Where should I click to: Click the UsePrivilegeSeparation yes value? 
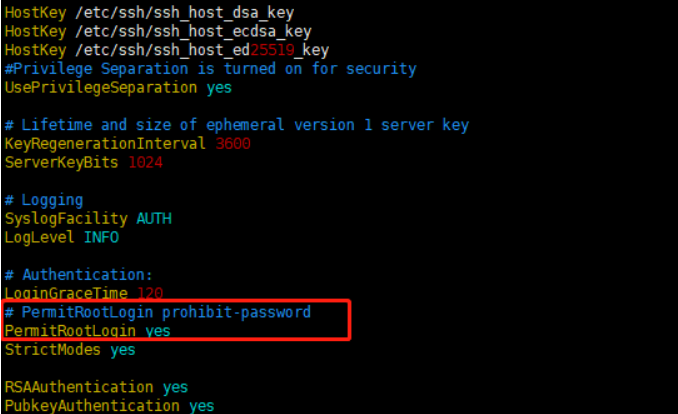[218, 87]
